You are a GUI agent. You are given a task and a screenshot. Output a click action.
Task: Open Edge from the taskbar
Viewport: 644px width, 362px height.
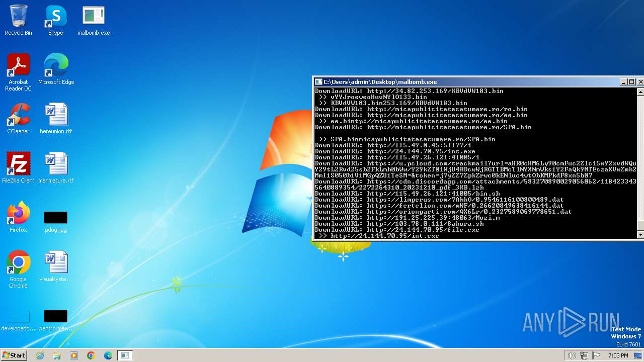(x=108, y=355)
